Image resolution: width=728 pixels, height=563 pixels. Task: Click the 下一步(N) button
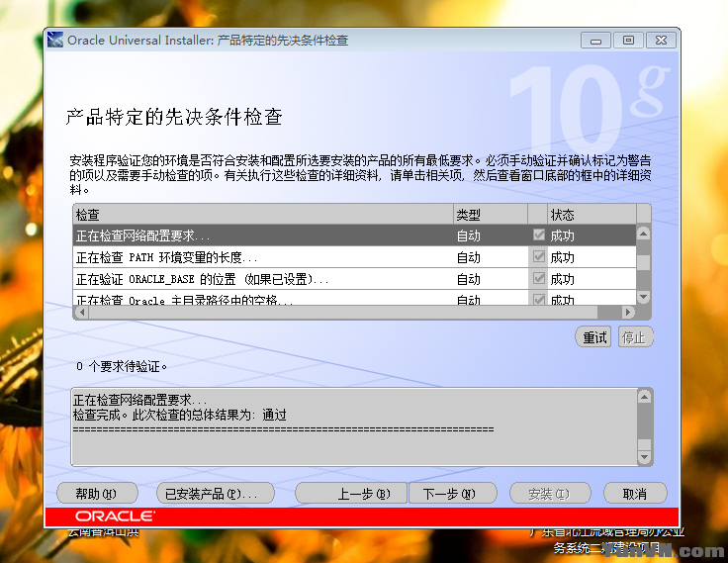pyautogui.click(x=453, y=494)
